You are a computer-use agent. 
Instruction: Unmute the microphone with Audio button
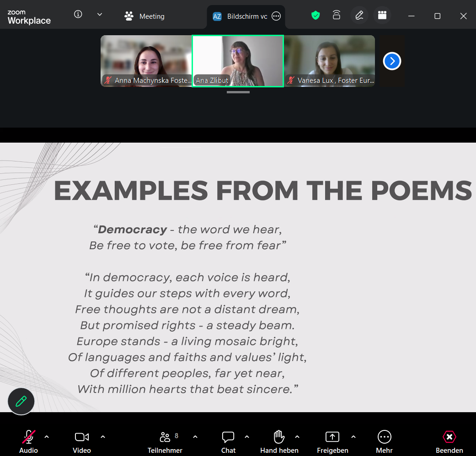pos(28,442)
